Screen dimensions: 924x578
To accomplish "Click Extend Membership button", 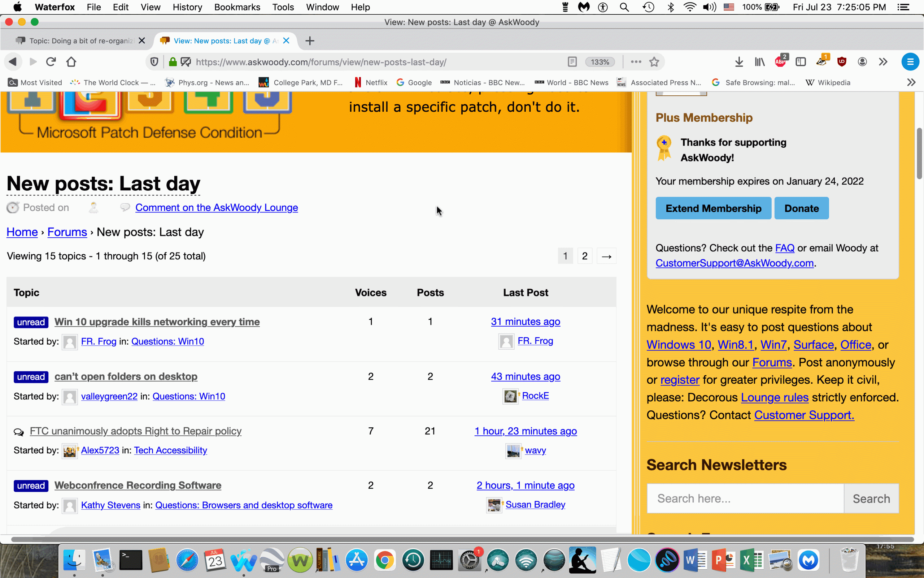I will [x=713, y=208].
